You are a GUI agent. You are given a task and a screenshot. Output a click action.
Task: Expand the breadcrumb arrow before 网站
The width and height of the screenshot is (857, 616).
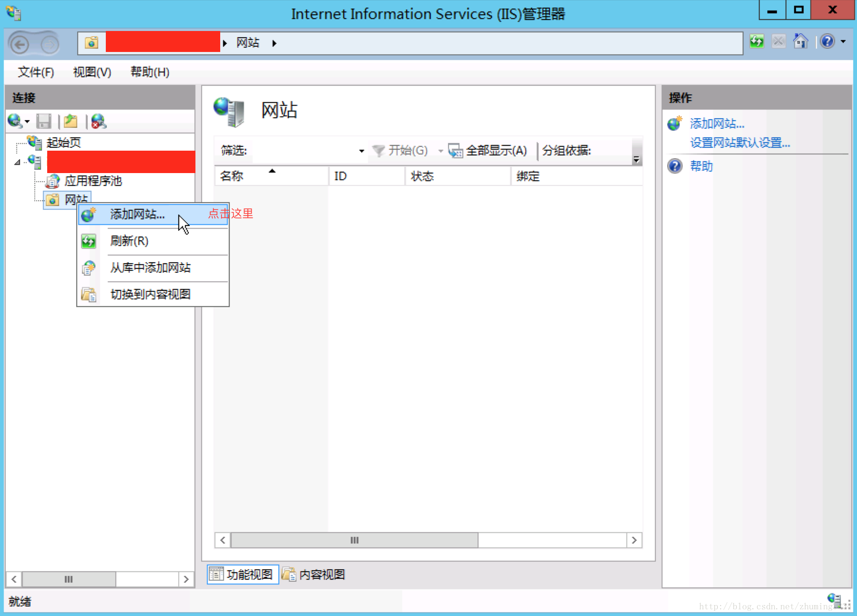[224, 43]
